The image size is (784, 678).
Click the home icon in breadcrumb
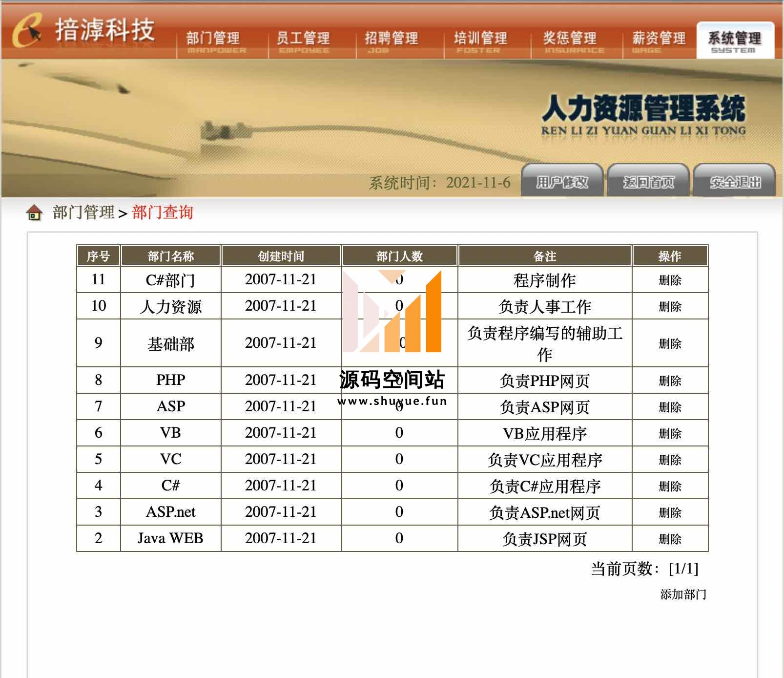(34, 213)
